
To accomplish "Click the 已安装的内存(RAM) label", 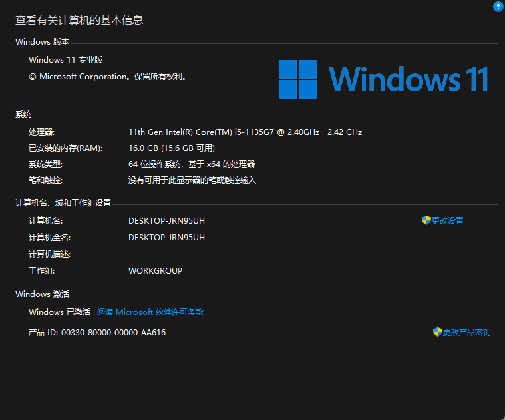I will pyautogui.click(x=66, y=148).
